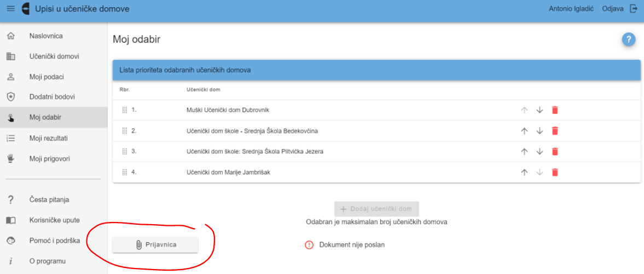The image size is (644, 274).
Task: Click the Učenički domovi building icon
Action: click(x=11, y=56)
